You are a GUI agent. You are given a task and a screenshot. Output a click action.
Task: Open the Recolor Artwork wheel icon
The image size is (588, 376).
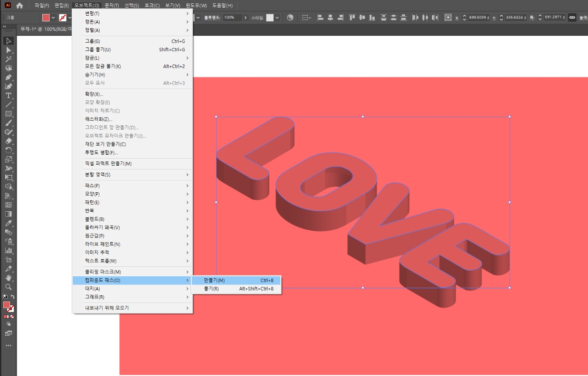coord(290,18)
